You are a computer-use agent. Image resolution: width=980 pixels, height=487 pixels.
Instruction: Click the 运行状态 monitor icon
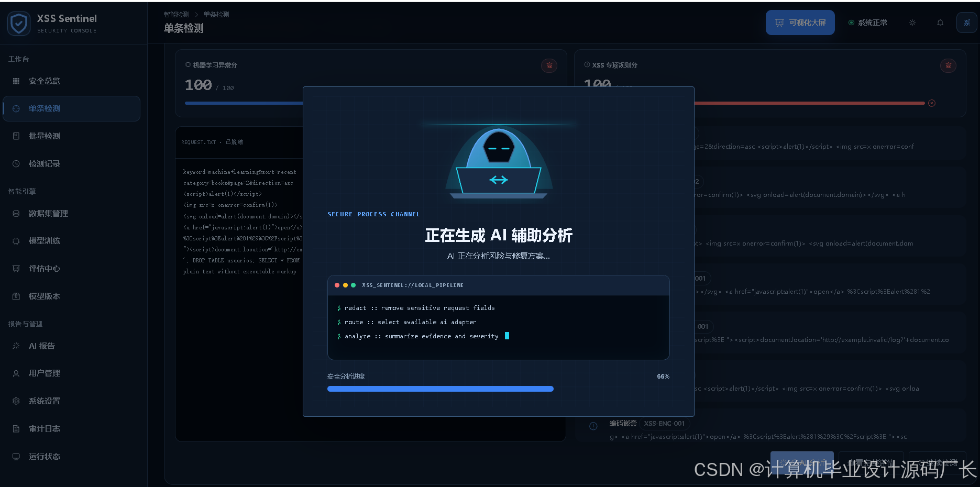click(16, 457)
